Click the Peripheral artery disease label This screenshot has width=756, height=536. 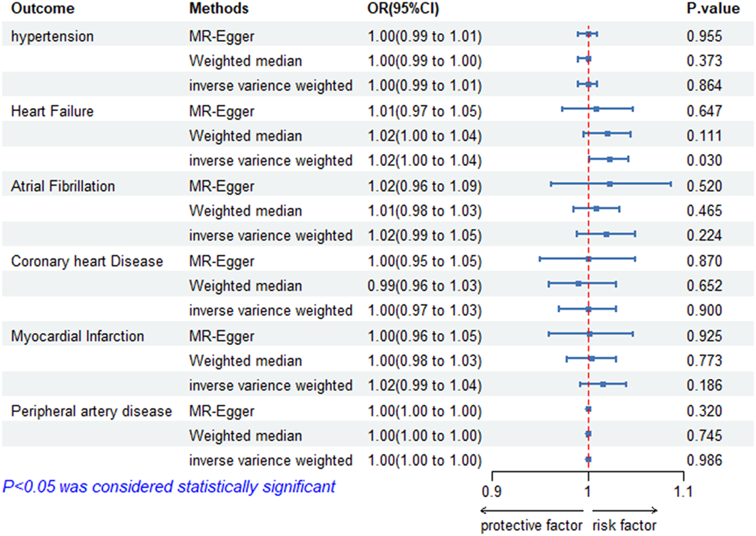coord(91,411)
